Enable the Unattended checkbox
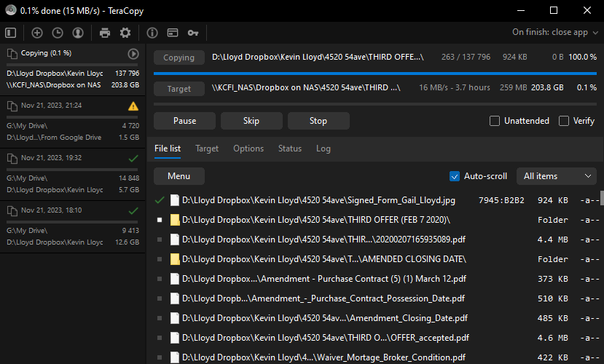 (495, 121)
